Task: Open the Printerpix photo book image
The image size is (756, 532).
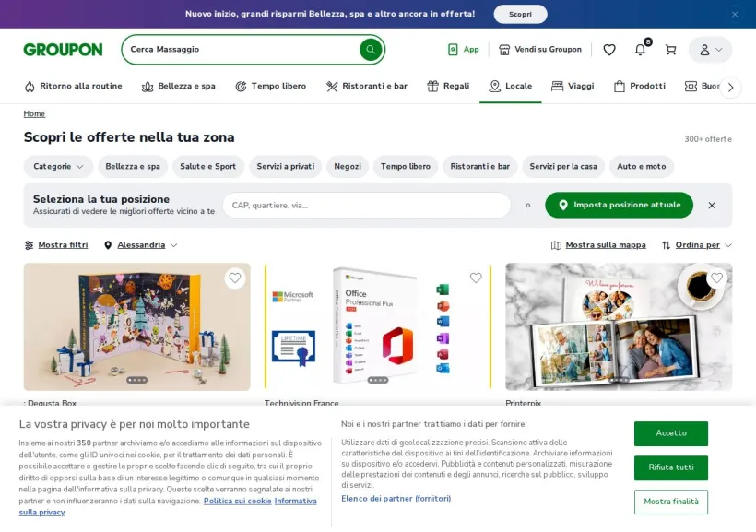Action: [619, 326]
